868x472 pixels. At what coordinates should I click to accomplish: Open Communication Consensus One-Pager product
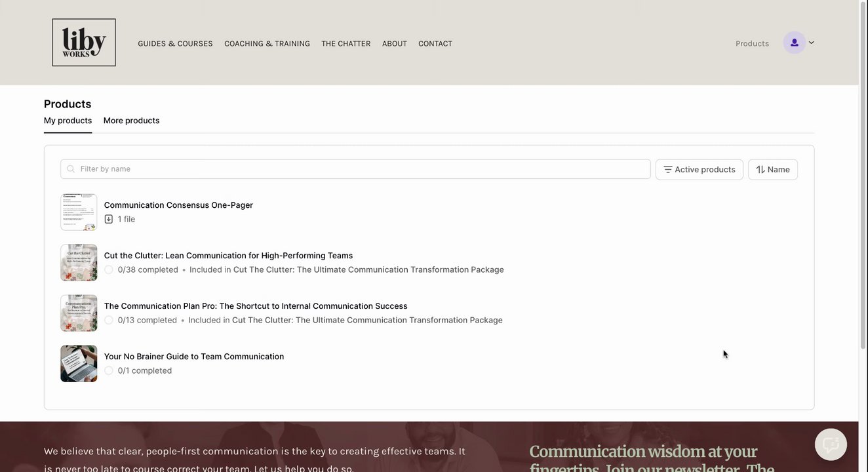point(178,205)
